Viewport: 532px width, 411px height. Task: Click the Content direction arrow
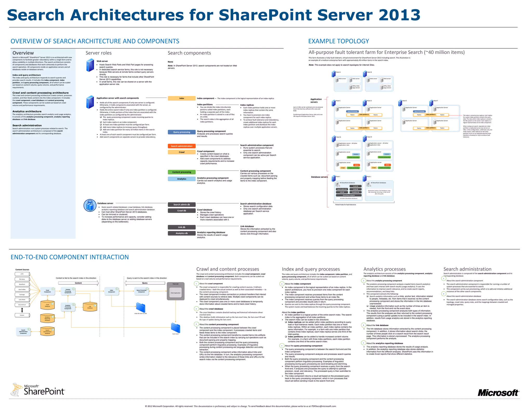click(x=78, y=283)
